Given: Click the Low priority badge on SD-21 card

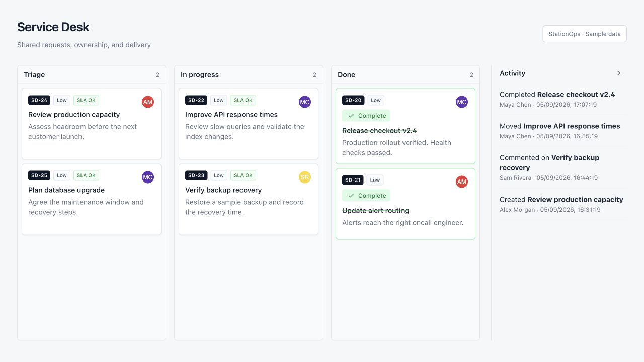Looking at the screenshot, I should [x=375, y=180].
